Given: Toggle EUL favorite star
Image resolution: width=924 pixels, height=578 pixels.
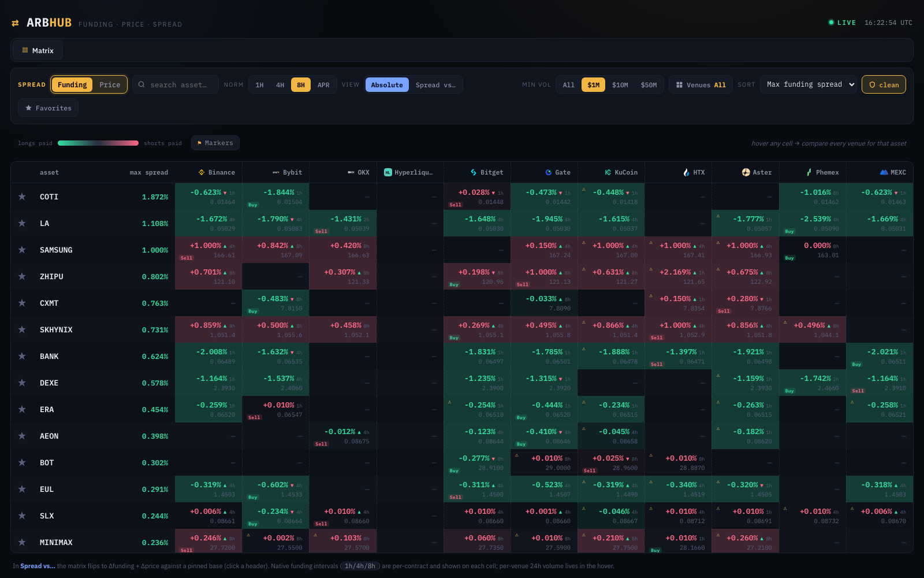Looking at the screenshot, I should (x=22, y=489).
